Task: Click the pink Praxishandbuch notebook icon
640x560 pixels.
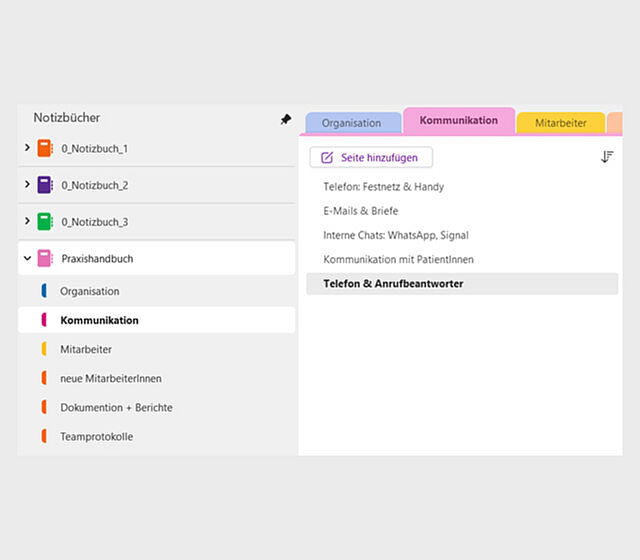Action: tap(44, 258)
